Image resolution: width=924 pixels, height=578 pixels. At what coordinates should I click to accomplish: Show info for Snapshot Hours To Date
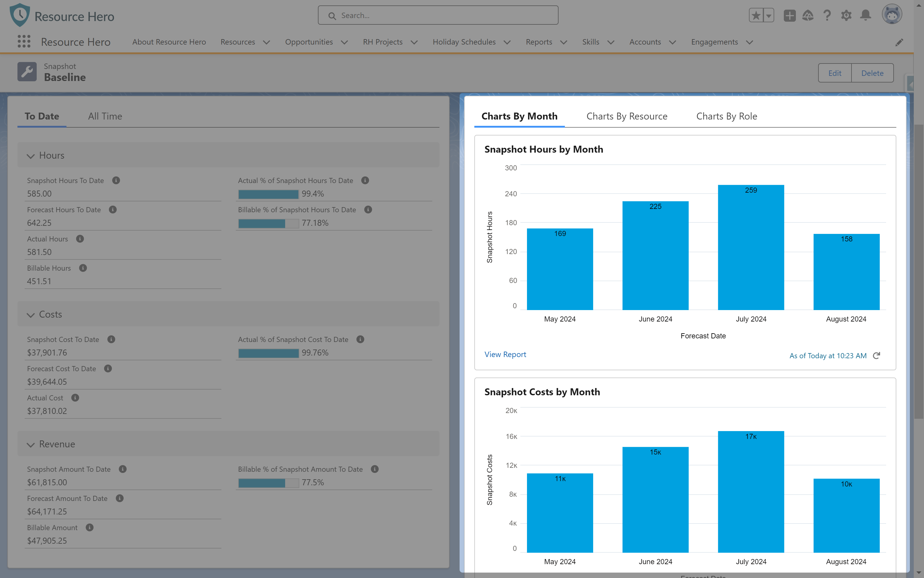click(x=116, y=180)
